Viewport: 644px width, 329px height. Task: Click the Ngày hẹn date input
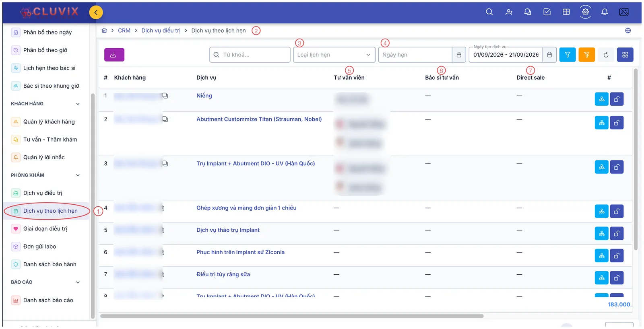[415, 55]
